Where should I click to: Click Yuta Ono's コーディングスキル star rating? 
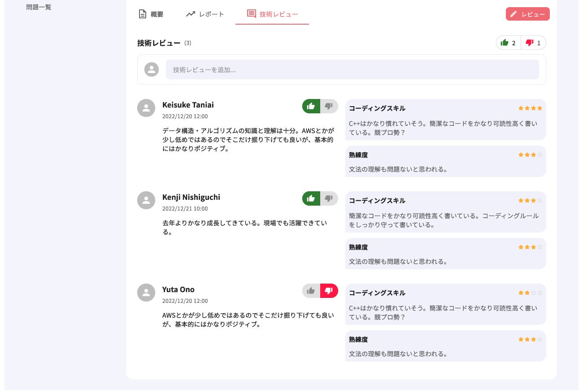coord(530,293)
